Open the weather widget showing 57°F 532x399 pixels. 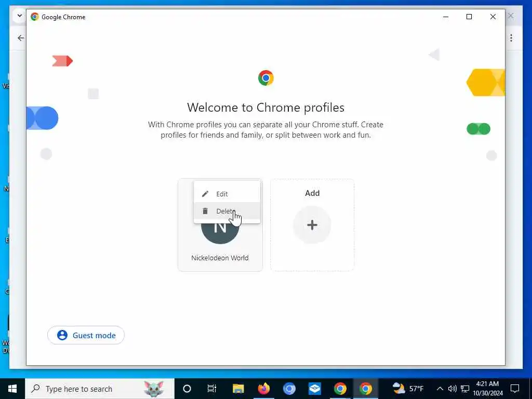coord(408,389)
